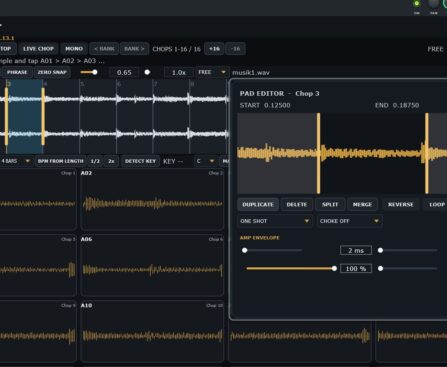The image size is (447, 367).
Task: Enable ZERO SNAP option
Action: pos(52,72)
